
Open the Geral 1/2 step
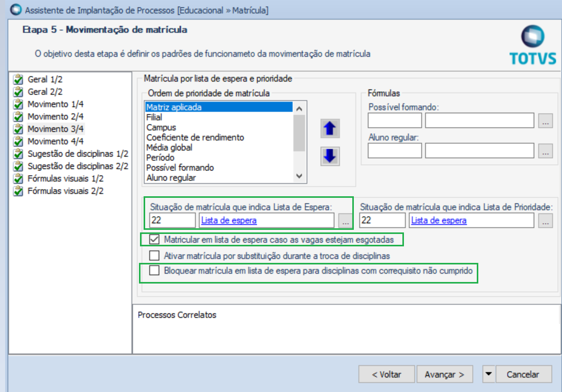click(x=45, y=79)
